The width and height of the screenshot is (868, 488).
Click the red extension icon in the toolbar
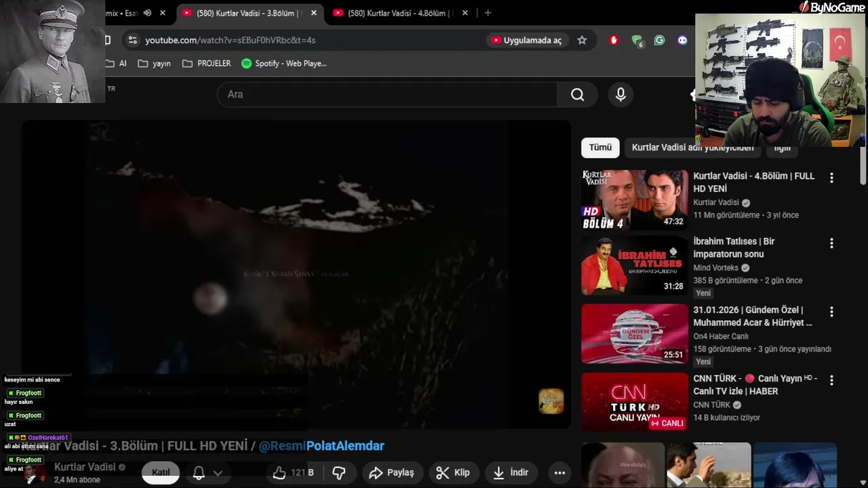point(614,40)
